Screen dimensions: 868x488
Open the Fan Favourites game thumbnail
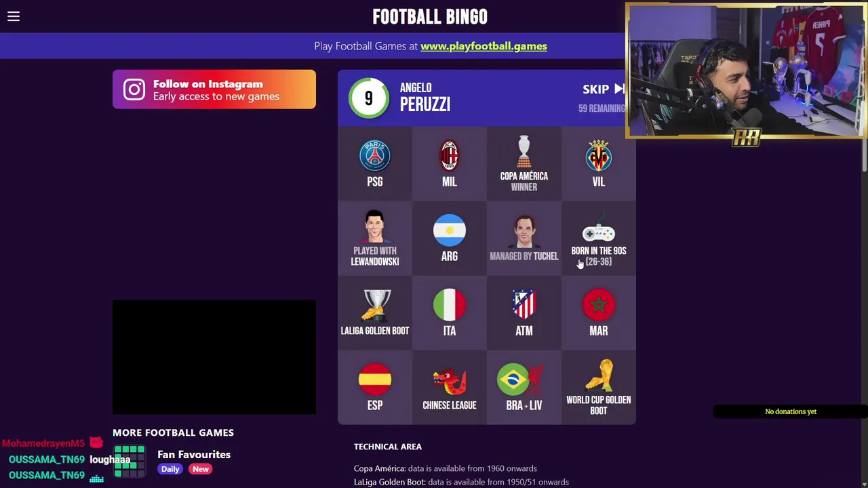(x=130, y=462)
